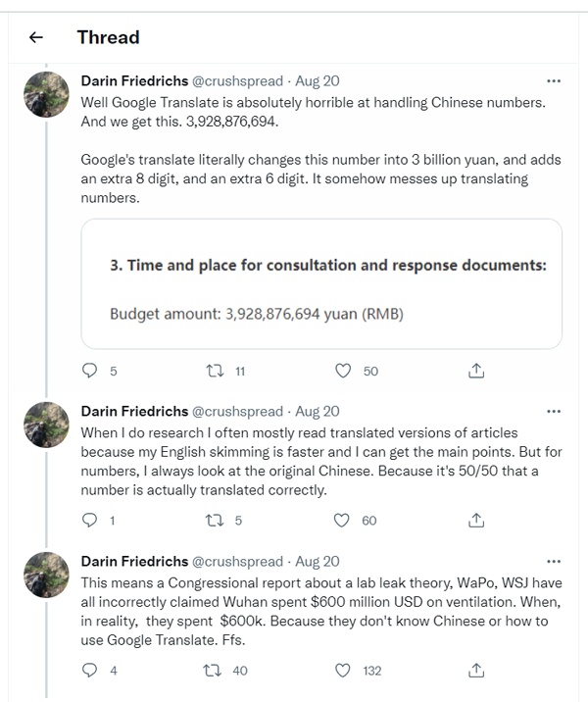Share the second tweet about research
This screenshot has width=588, height=702.
[x=476, y=521]
